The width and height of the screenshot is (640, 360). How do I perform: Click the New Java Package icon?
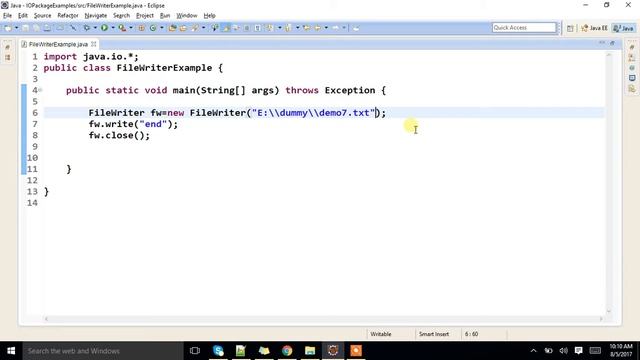142,28
